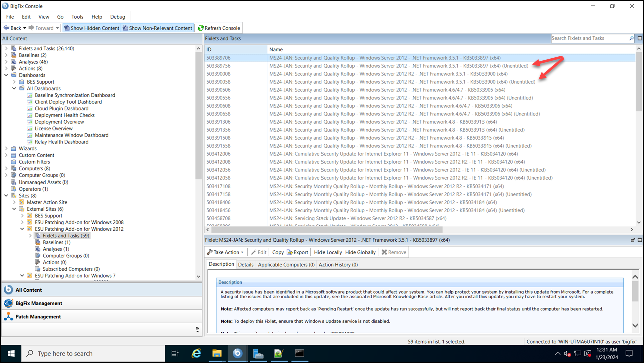Open the Client Deploy Tool Dashboard
This screenshot has width=644, height=363.
coord(68,102)
